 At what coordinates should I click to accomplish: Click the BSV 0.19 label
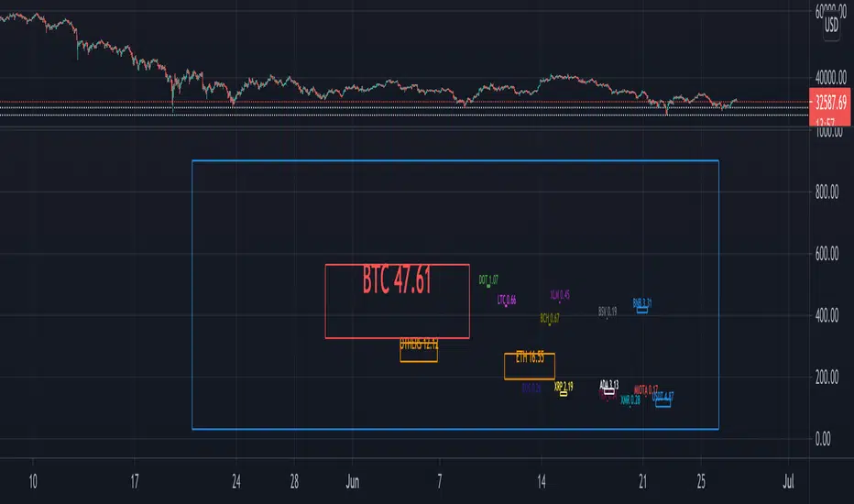pos(608,312)
